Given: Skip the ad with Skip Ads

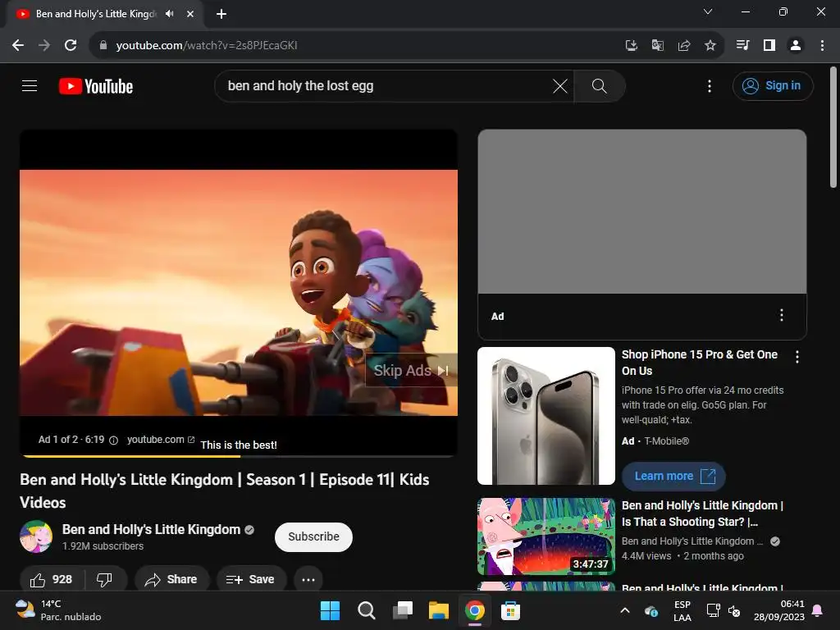Looking at the screenshot, I should [411, 370].
